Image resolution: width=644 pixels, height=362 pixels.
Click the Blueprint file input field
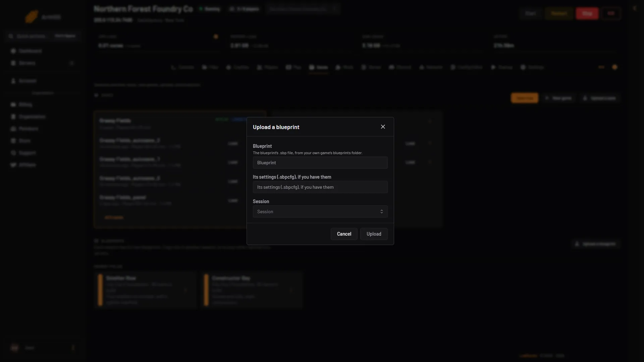tap(320, 163)
